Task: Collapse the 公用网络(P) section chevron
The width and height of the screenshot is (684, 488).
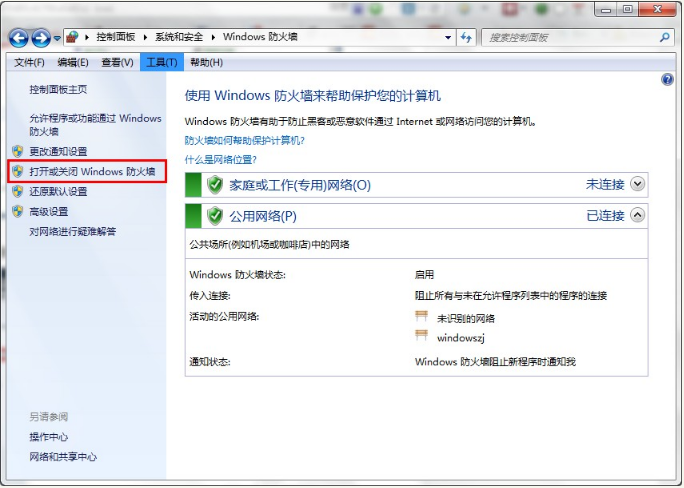Action: (637, 215)
